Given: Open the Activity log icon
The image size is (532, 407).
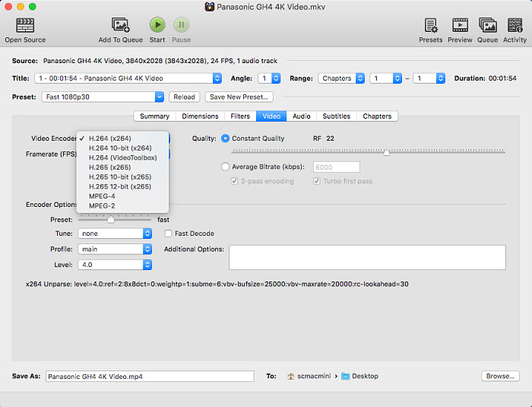Looking at the screenshot, I should coord(515,25).
